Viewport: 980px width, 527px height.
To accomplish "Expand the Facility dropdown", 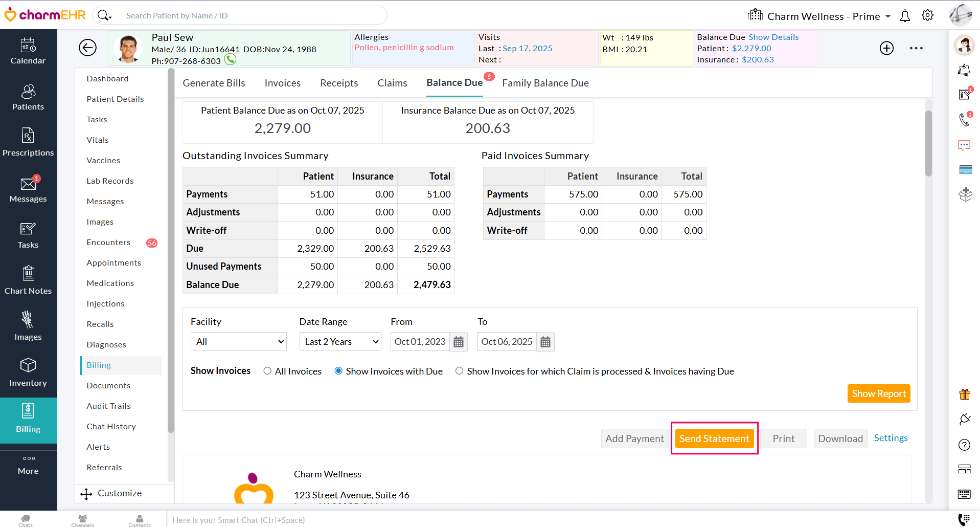I will (x=238, y=342).
